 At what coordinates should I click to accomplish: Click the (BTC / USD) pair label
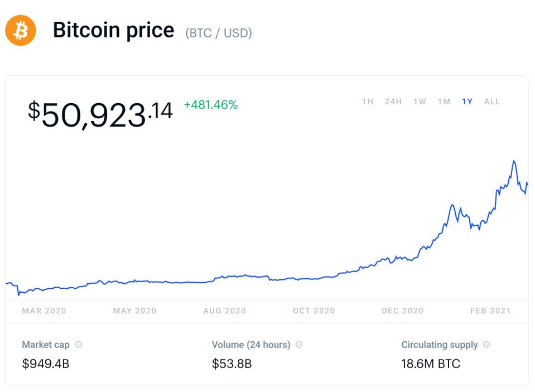(219, 33)
